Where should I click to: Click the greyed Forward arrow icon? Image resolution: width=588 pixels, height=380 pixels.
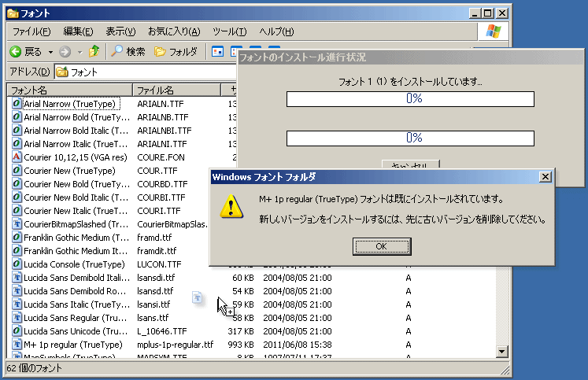click(65, 52)
